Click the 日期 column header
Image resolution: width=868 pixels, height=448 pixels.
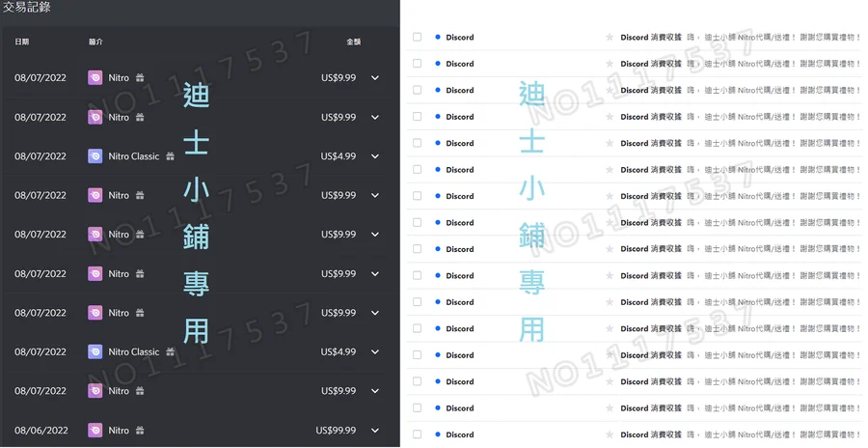coord(22,42)
